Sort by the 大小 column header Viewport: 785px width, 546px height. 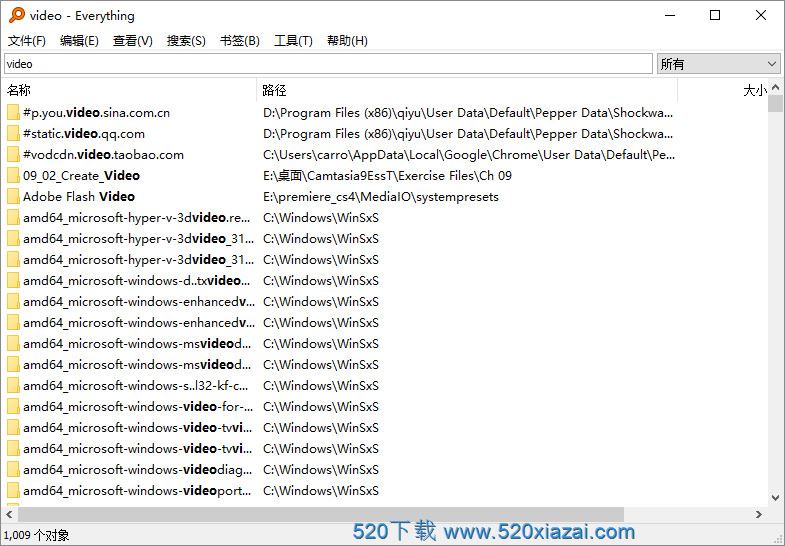click(x=723, y=90)
